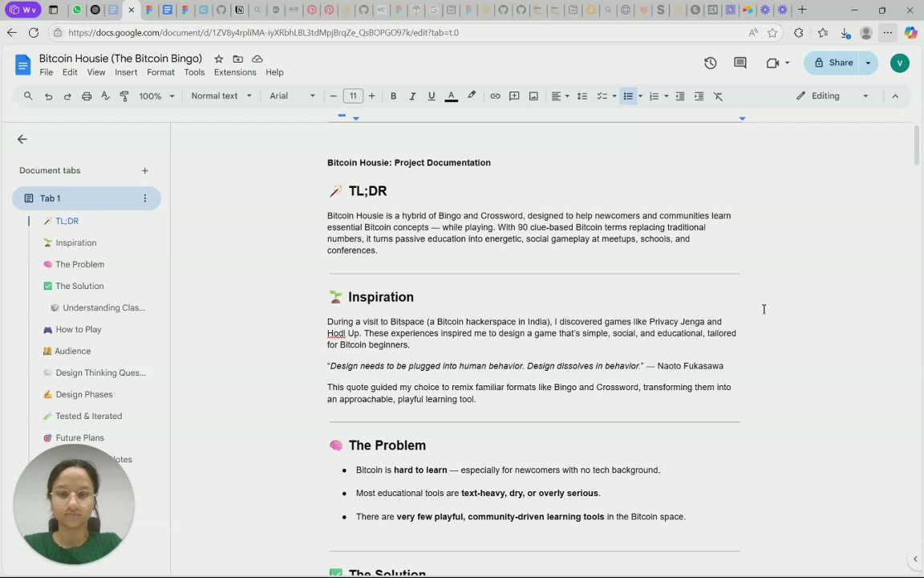Move the document to a folder
The image size is (924, 578).
(237, 59)
